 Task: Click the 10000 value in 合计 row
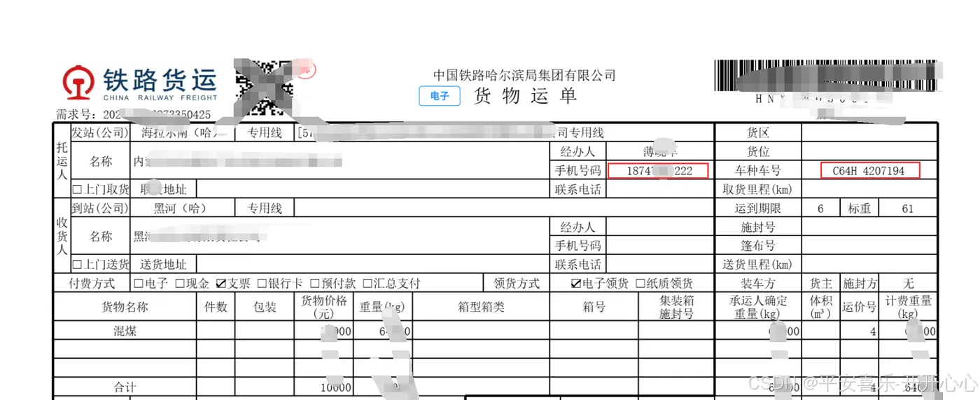click(335, 387)
